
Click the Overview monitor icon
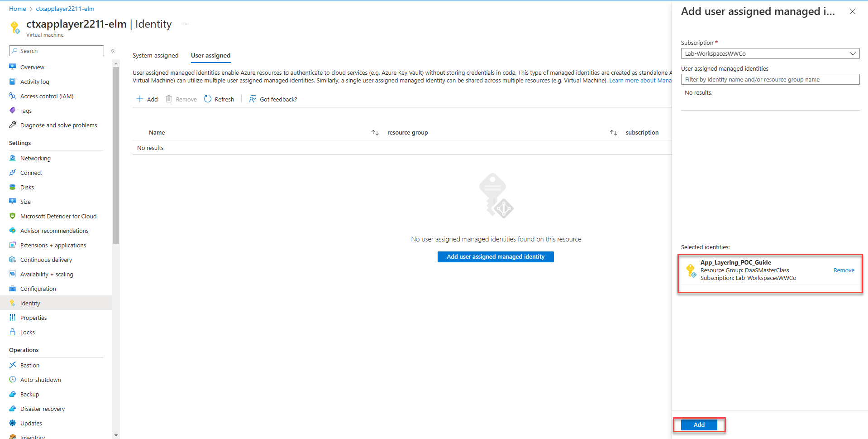click(x=13, y=67)
